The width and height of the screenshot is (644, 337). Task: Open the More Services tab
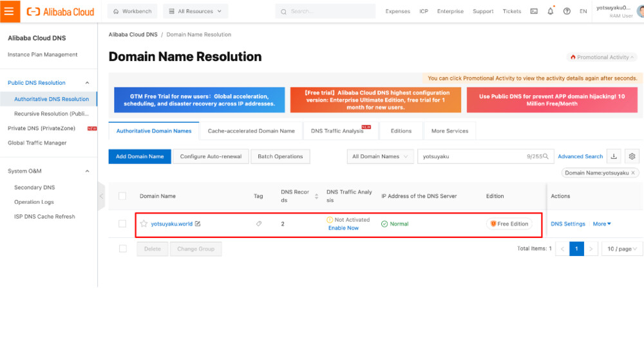[x=450, y=131]
